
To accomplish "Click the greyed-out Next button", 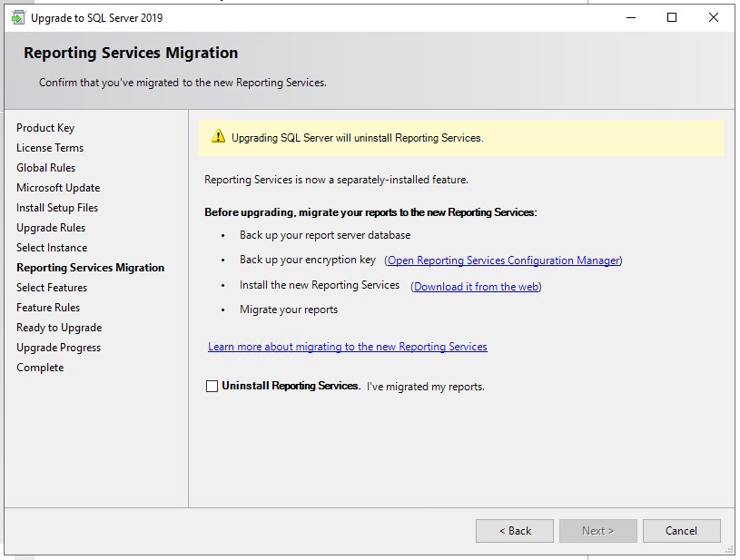I will click(x=598, y=531).
